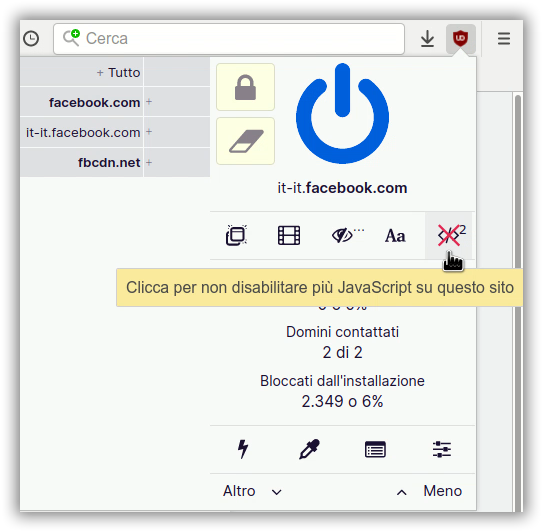543x532 pixels.
Task: Open the eyedropper element picker
Action: (309, 449)
